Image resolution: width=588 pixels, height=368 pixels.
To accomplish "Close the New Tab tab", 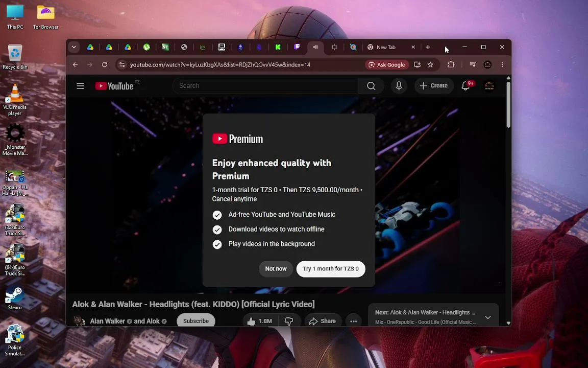I will click(413, 47).
